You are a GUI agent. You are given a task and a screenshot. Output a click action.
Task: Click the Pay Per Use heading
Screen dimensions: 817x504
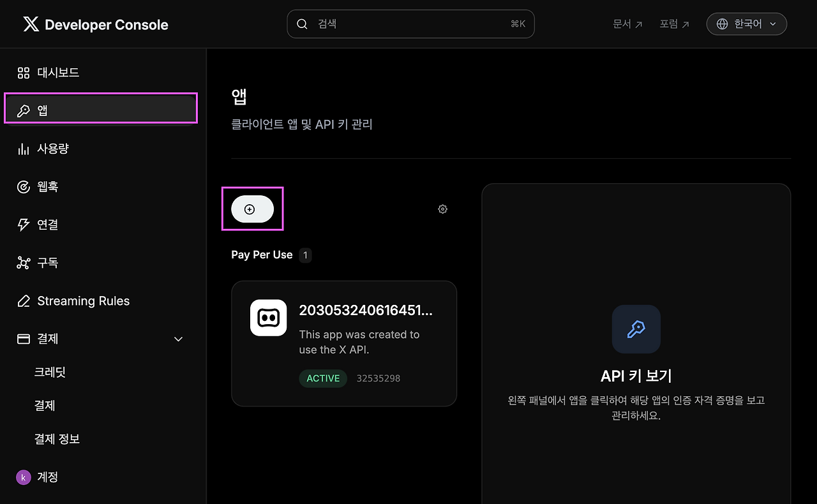pos(262,255)
